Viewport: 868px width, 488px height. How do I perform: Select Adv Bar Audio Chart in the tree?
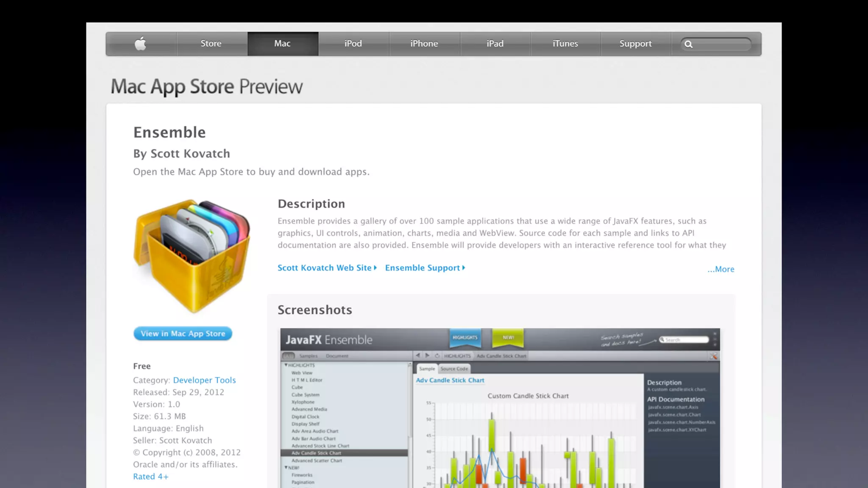(x=313, y=438)
